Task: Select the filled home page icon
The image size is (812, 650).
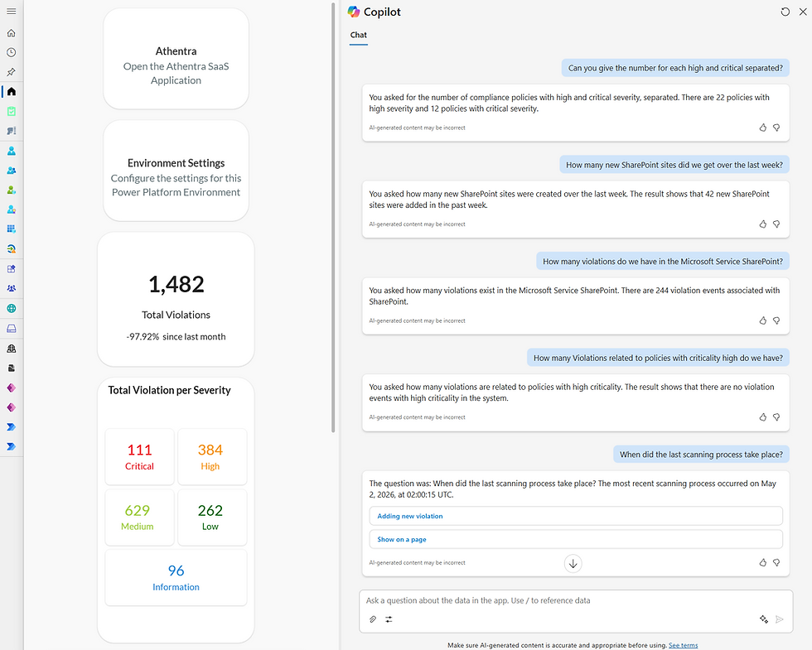Action: tap(12, 92)
